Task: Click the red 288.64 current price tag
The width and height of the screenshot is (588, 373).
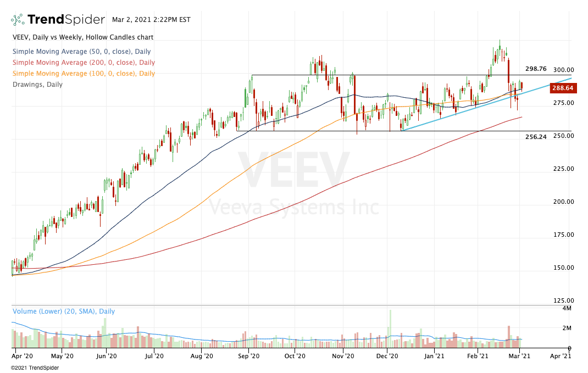Action: pyautogui.click(x=562, y=88)
